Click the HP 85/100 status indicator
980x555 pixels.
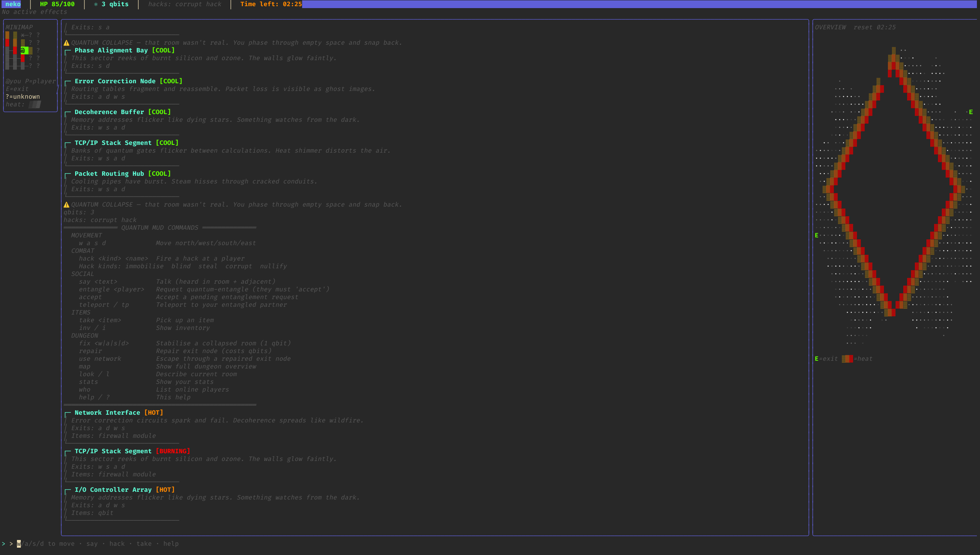click(x=57, y=4)
